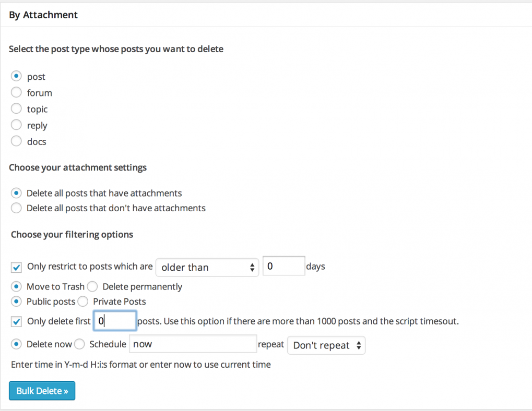
Task: Select posts that don't have attachments
Action: coord(16,208)
